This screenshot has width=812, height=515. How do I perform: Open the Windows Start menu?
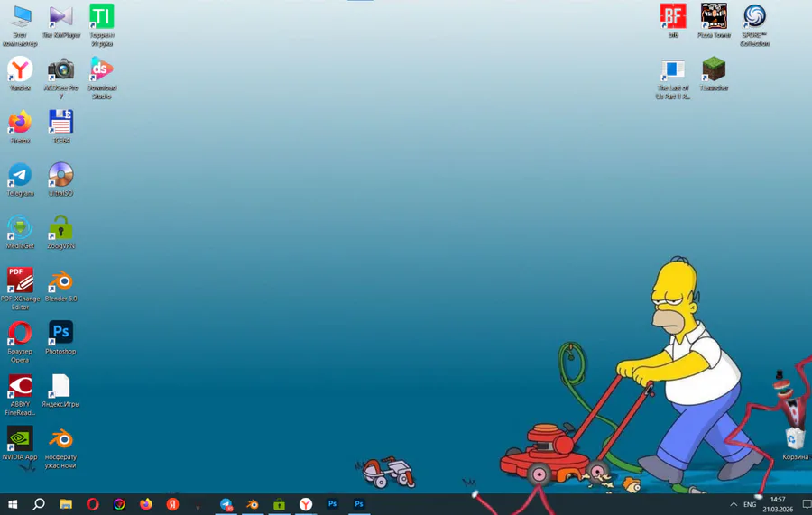[x=13, y=504]
